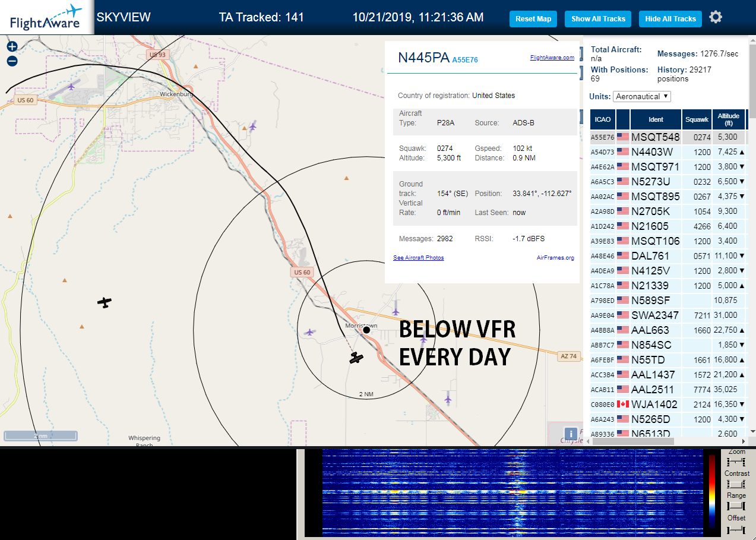Open See Aircraft Photos link

click(419, 258)
